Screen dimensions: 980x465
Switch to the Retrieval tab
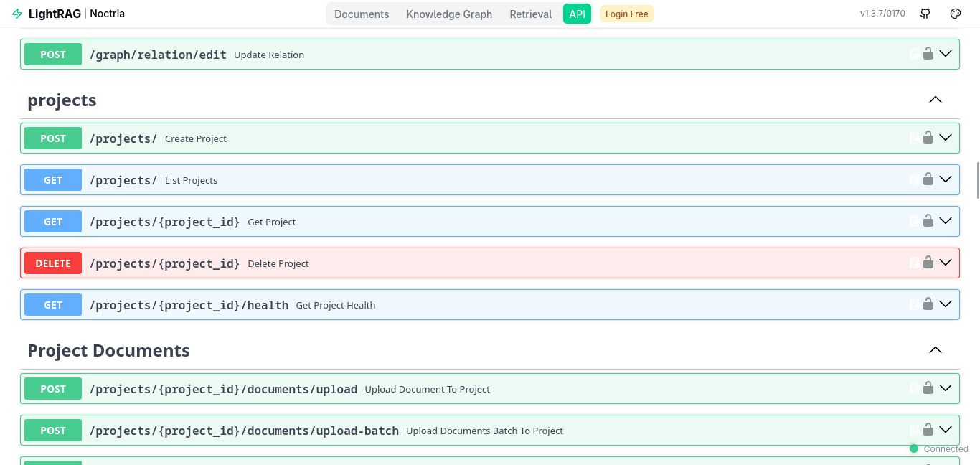tap(531, 14)
